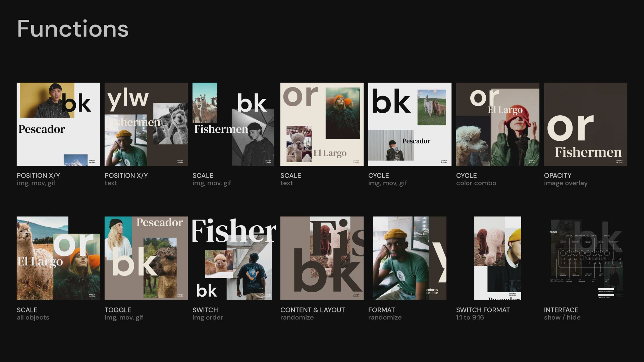Screen dimensions: 644x362
Task: Open the SCALE text thumbnail with El Largo
Action: click(322, 124)
